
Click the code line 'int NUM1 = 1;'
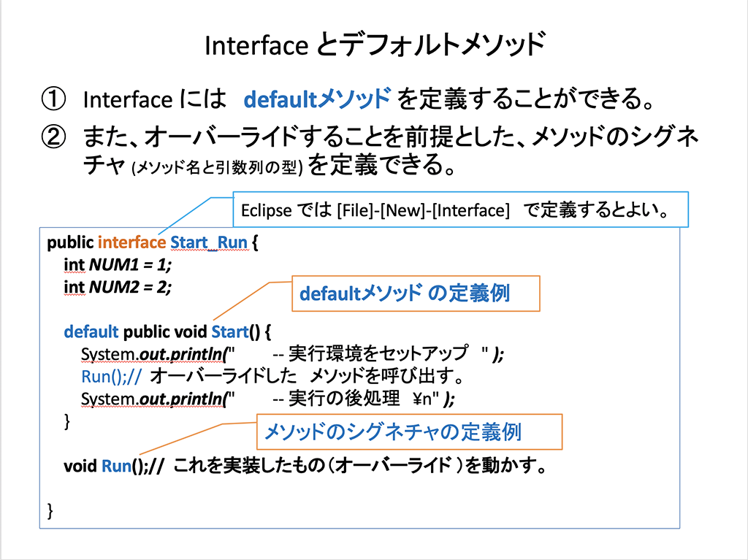118,264
